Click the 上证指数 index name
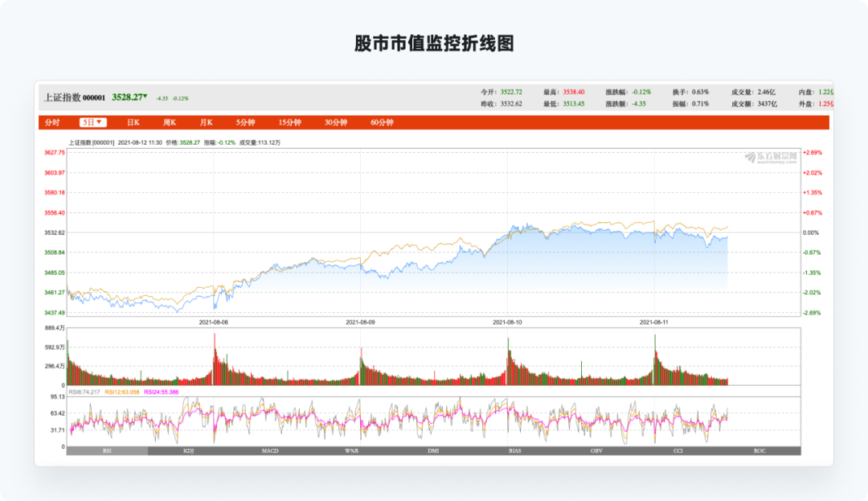 62,97
